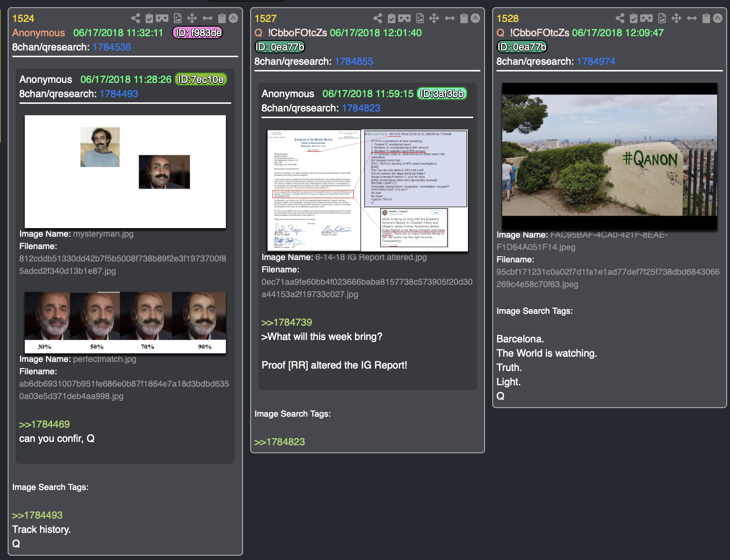Click the text 'Track history.'
The width and height of the screenshot is (730, 560).
click(x=41, y=530)
